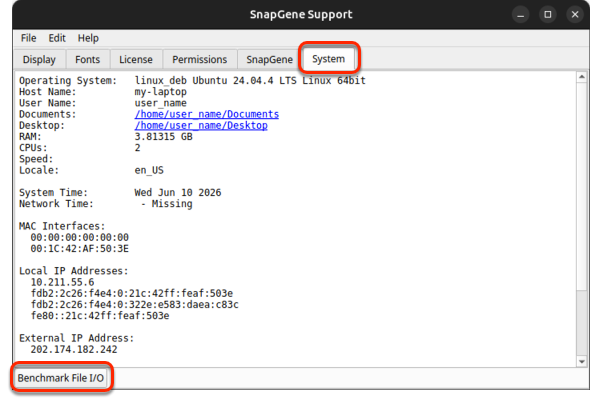Click the Operating System value linux_deb Ubuntu
This screenshot has height=399, width=590.
tap(250, 81)
